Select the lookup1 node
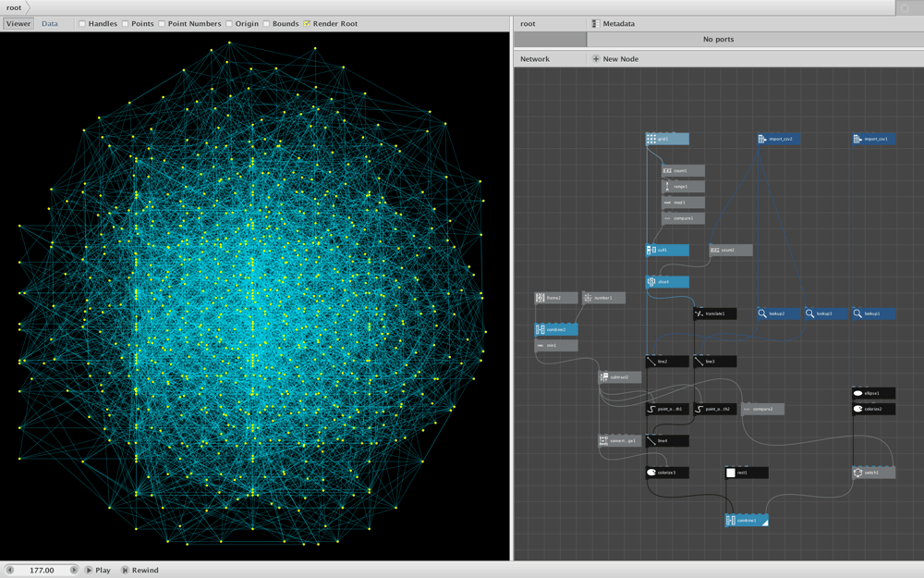924x578 pixels. [874, 314]
